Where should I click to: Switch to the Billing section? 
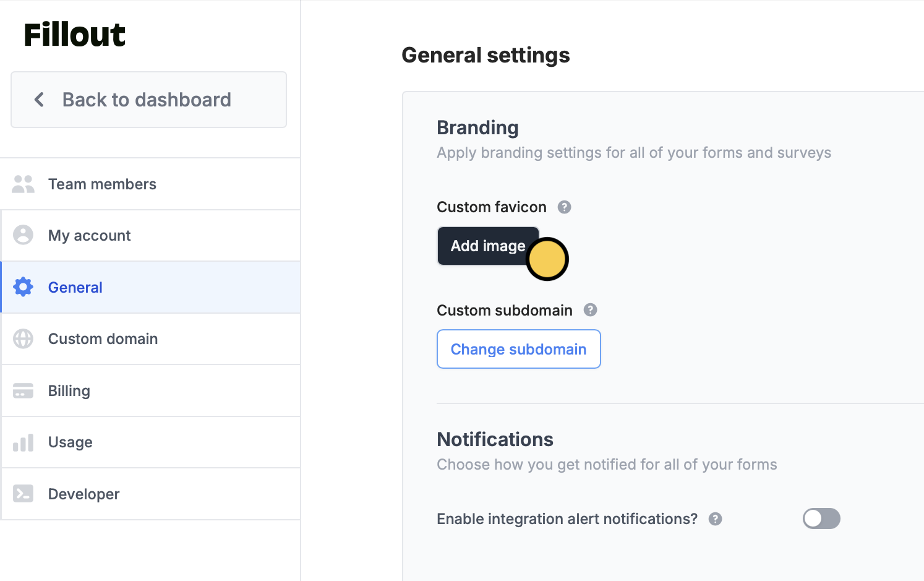coord(69,390)
